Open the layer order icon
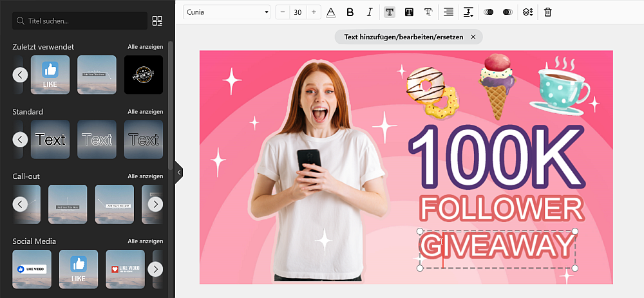The width and height of the screenshot is (644, 298). point(528,12)
